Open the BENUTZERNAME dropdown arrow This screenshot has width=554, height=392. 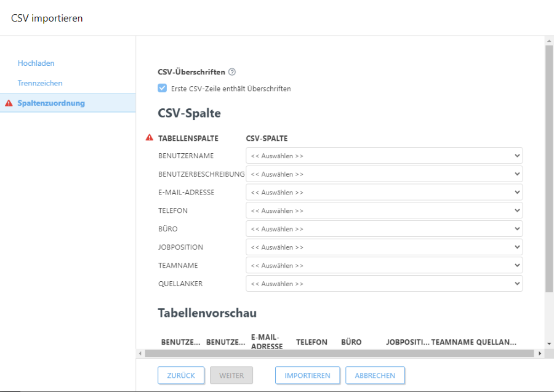click(x=517, y=155)
